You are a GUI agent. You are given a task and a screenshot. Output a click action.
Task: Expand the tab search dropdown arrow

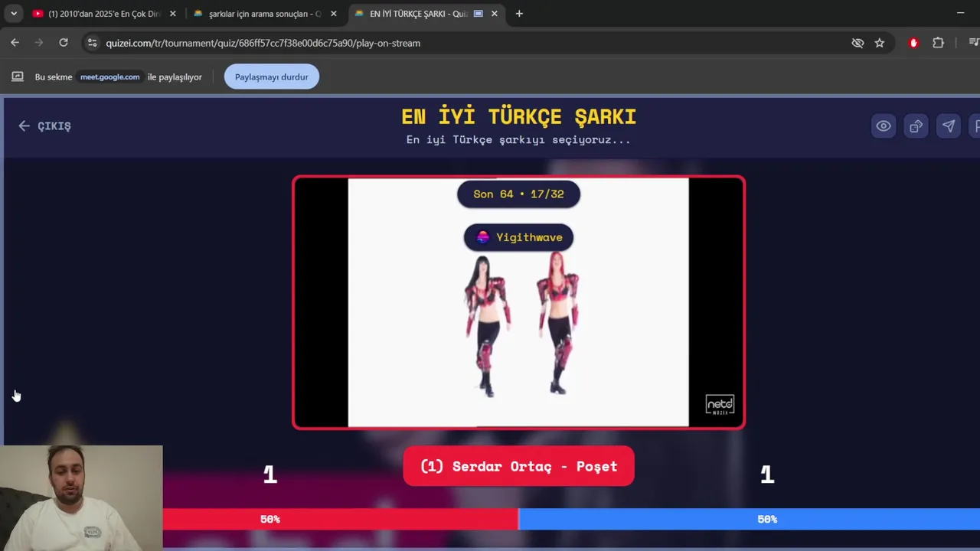pyautogui.click(x=14, y=14)
